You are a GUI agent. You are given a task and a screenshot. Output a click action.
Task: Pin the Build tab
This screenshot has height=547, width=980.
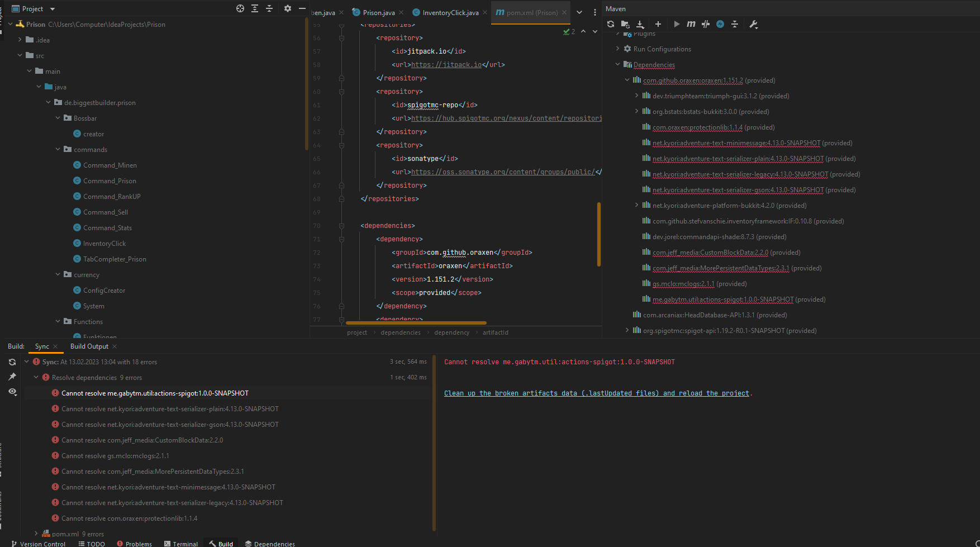pos(12,377)
